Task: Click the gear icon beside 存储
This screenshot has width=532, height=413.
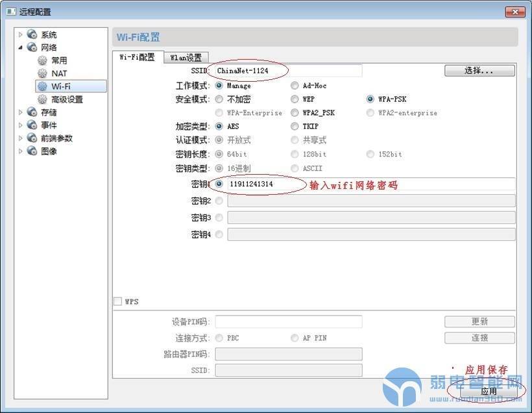Action: point(32,112)
